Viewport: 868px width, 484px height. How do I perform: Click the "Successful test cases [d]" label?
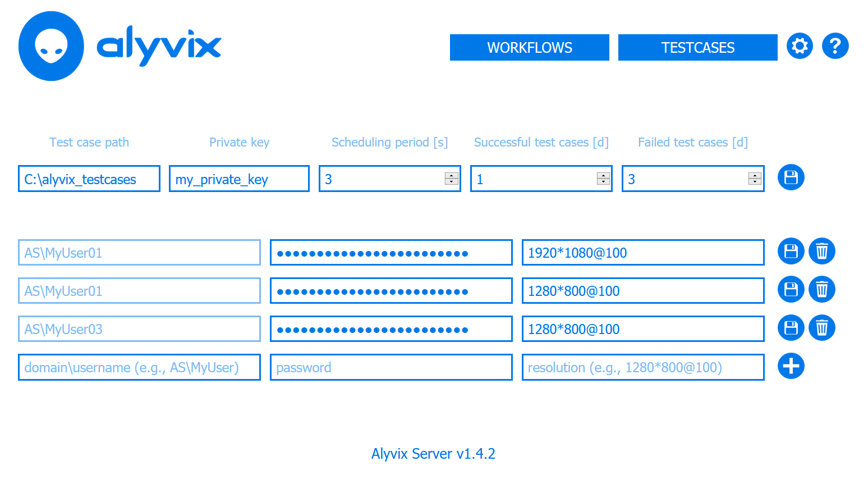point(541,143)
